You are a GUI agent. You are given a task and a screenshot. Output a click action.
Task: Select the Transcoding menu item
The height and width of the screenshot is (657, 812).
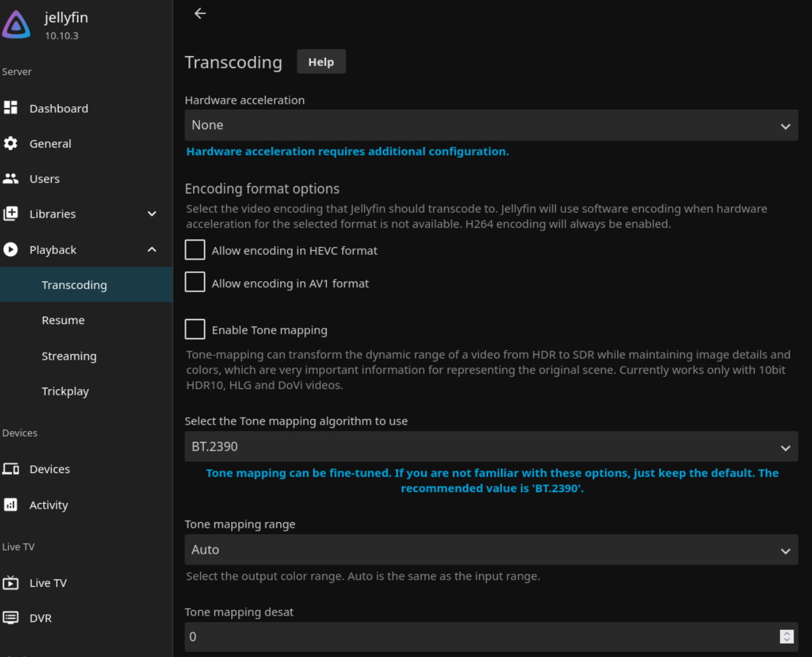[x=86, y=285]
